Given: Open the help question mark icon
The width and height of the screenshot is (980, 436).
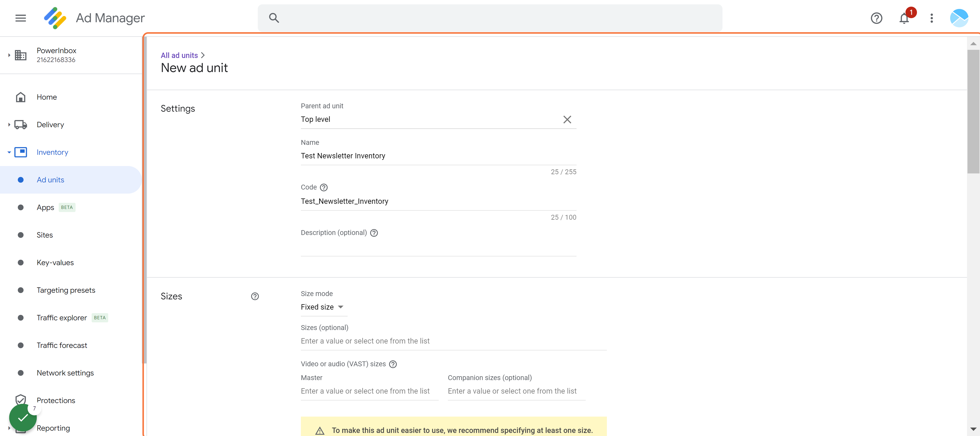Looking at the screenshot, I should click(876, 18).
